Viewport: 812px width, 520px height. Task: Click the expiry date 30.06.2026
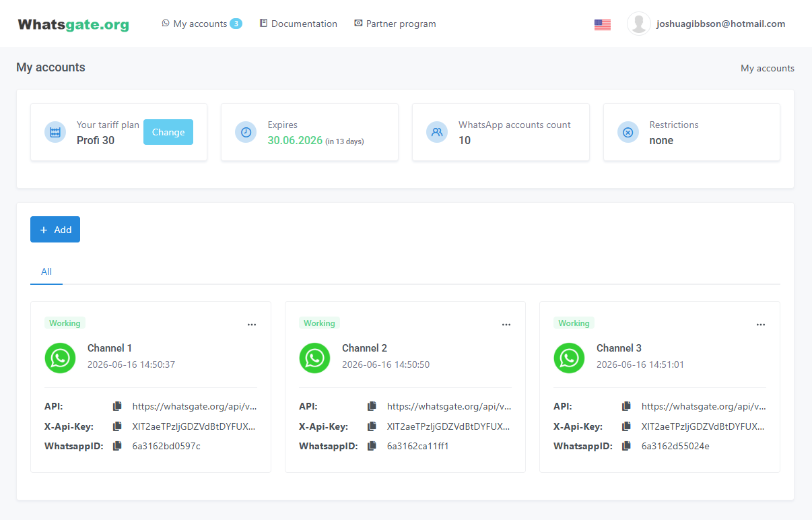(x=295, y=141)
